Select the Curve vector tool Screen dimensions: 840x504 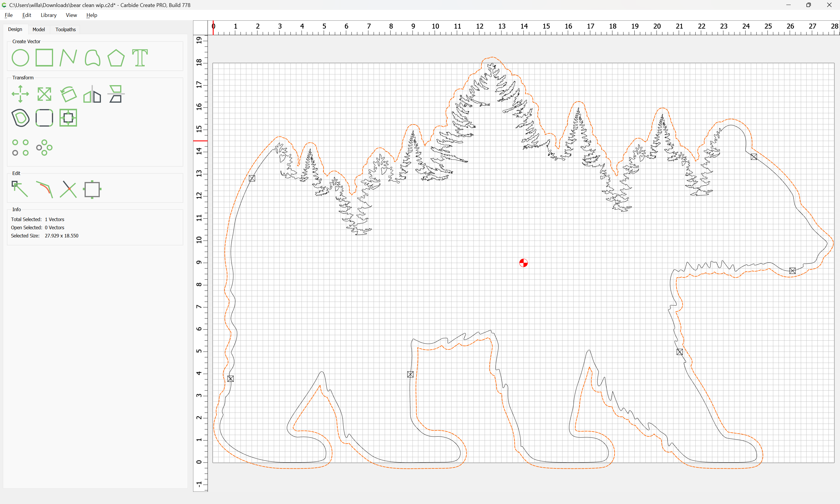pos(92,58)
